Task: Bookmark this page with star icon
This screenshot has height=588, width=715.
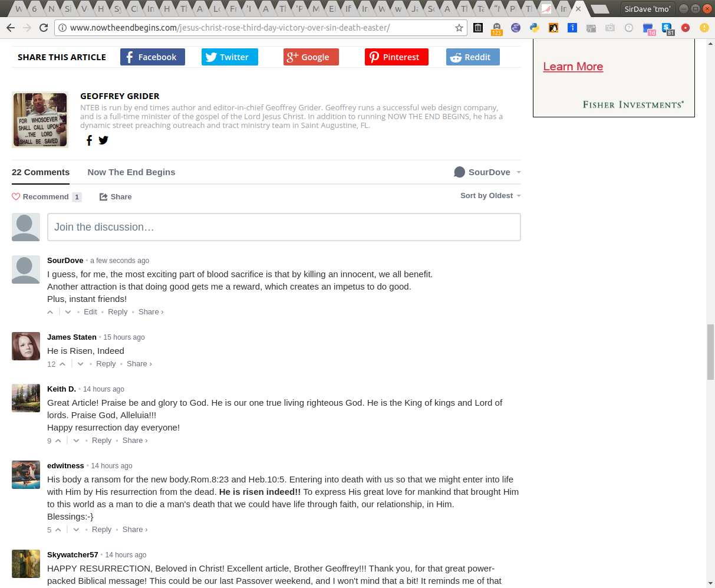Action: [459, 28]
